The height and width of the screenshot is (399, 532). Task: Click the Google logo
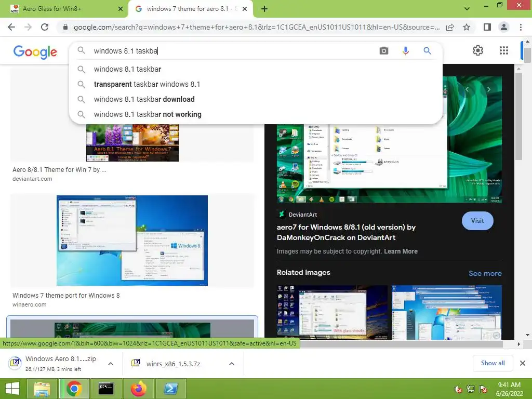tap(35, 52)
